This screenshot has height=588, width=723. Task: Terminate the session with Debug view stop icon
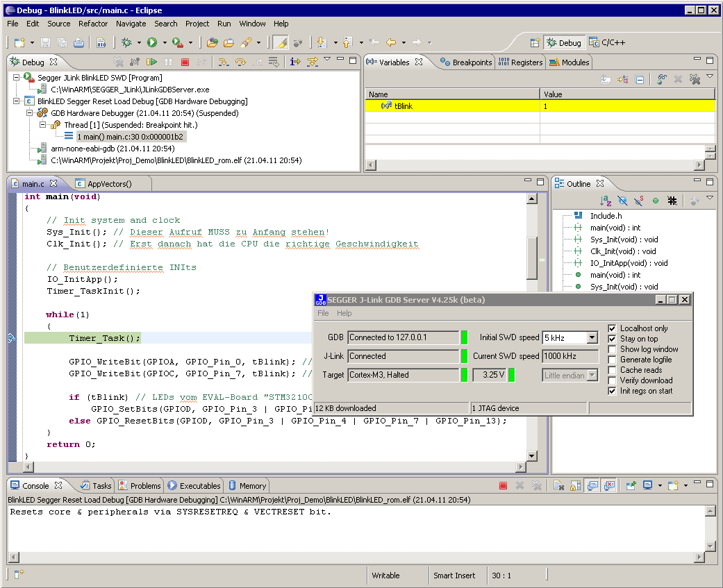[x=185, y=62]
